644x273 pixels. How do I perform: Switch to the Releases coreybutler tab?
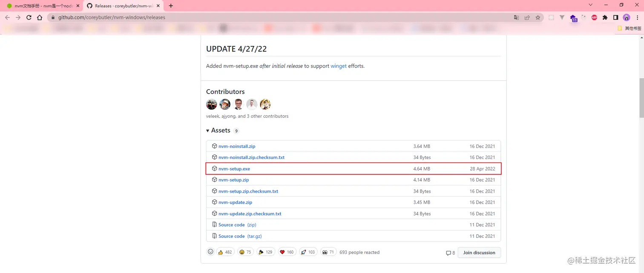(124, 6)
